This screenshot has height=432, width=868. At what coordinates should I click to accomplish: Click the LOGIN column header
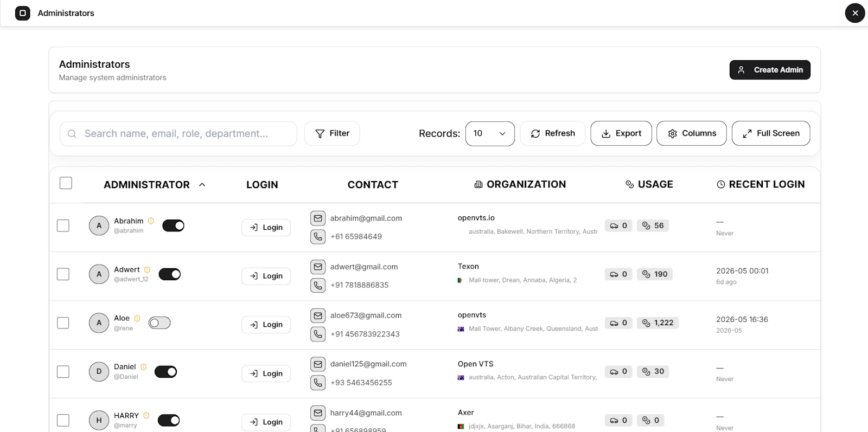coord(262,185)
